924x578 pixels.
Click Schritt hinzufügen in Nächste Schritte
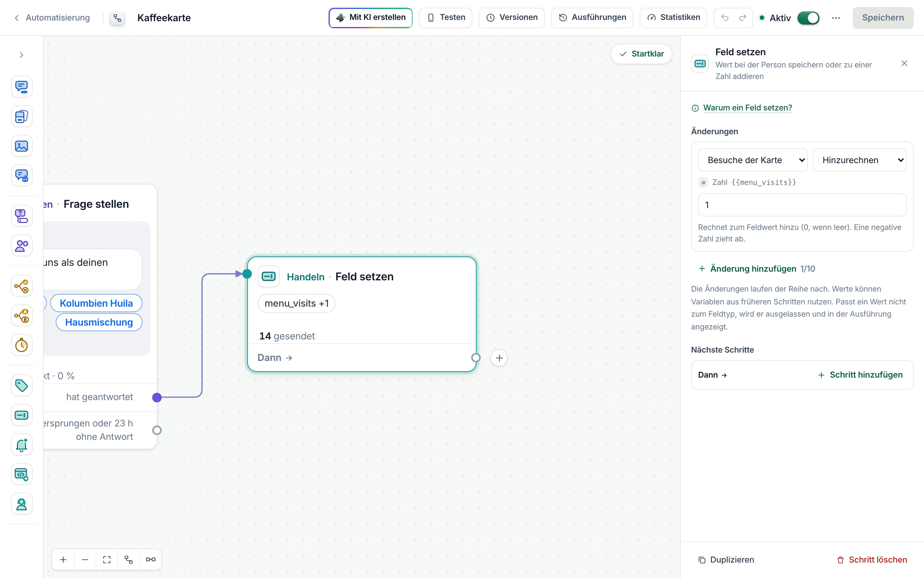pos(860,375)
